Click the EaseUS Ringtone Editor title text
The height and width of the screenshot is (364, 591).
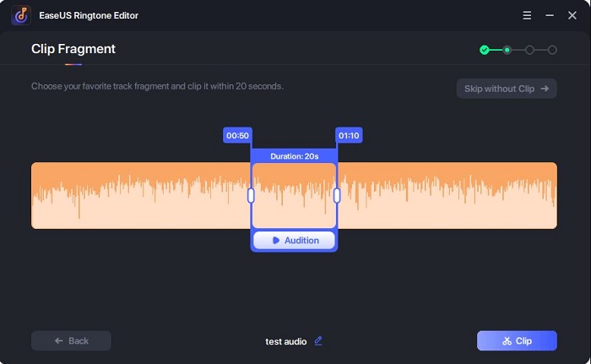click(89, 15)
